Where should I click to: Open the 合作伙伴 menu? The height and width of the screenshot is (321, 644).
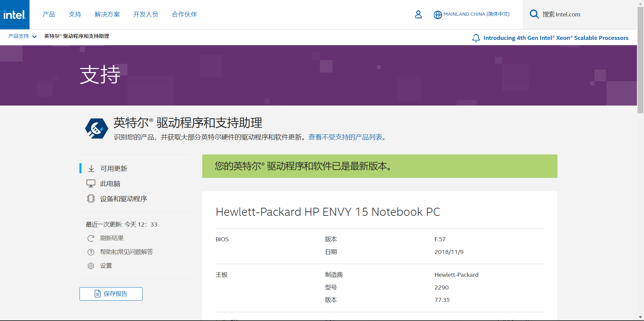click(184, 14)
